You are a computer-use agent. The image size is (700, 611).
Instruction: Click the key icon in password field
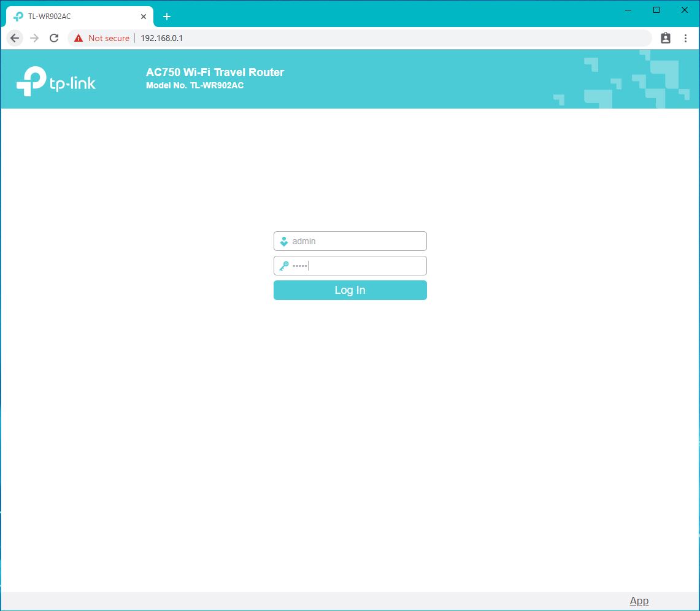tap(284, 266)
